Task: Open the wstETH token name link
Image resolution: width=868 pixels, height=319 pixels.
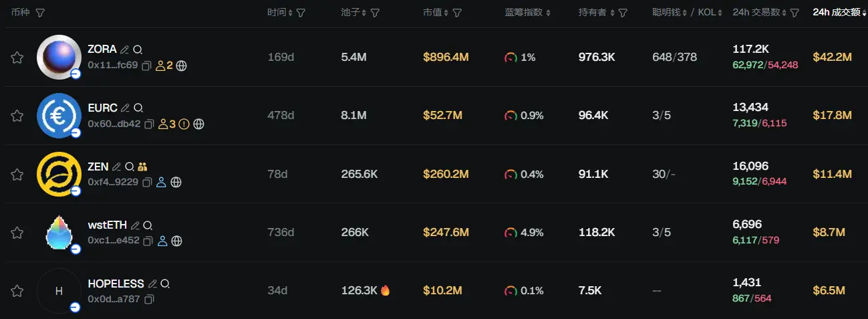Action: [x=107, y=225]
